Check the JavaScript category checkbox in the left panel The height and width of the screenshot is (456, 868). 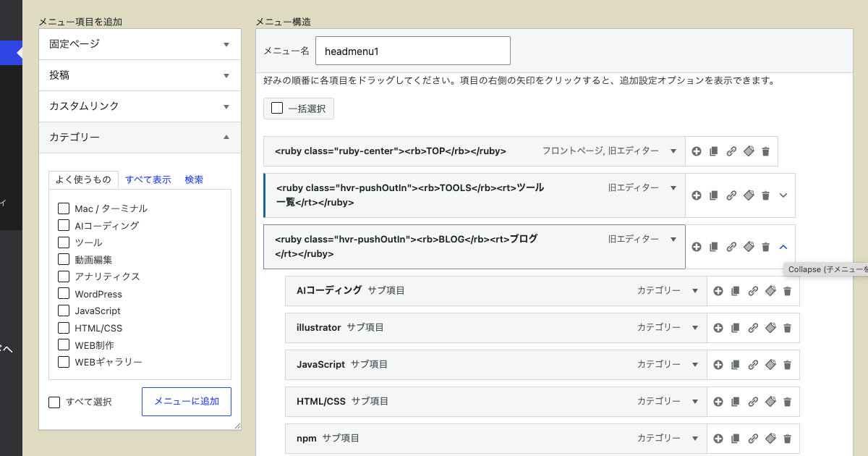(64, 311)
